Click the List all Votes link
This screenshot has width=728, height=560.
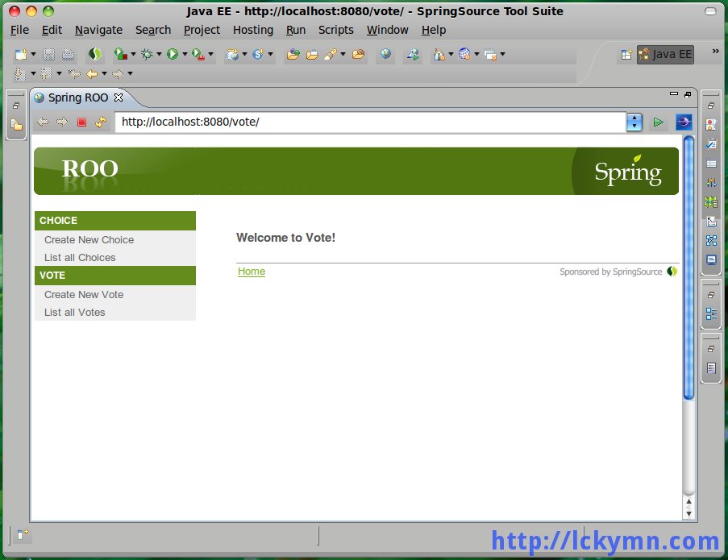(x=75, y=313)
